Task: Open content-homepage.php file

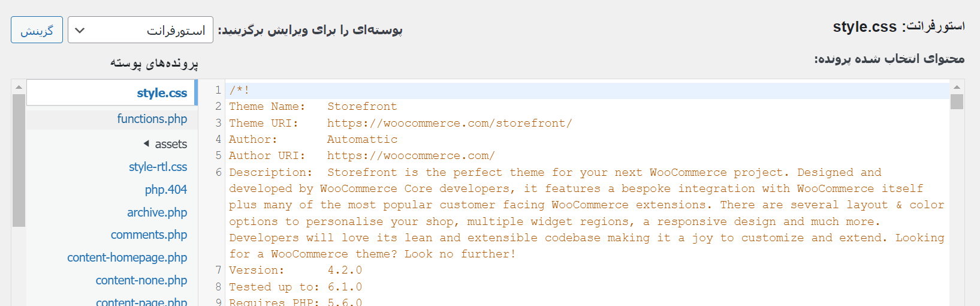Action: click(127, 257)
